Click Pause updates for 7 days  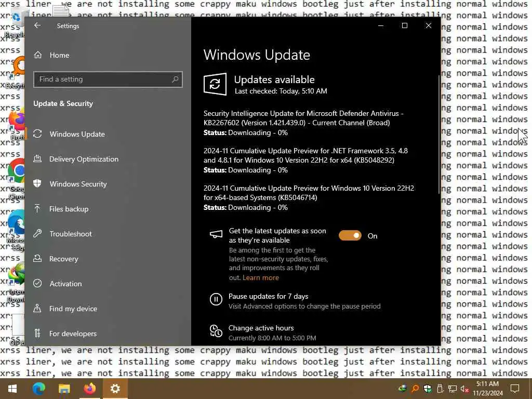[x=268, y=296]
